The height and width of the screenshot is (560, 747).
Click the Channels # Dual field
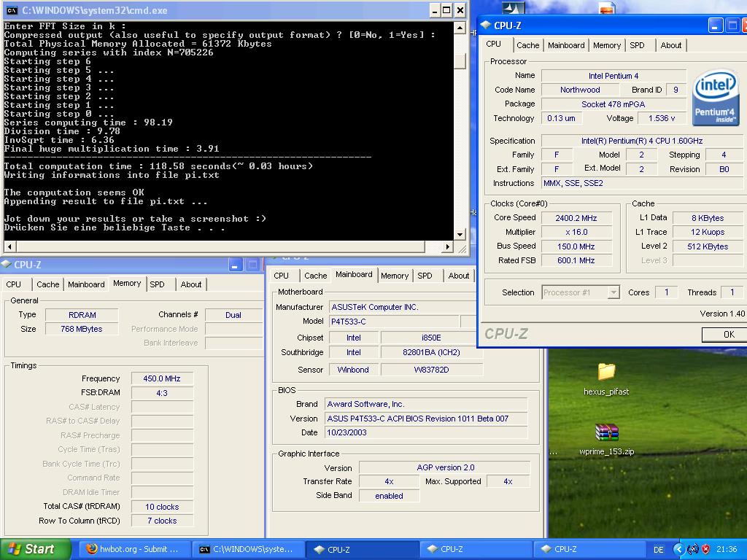(x=233, y=315)
